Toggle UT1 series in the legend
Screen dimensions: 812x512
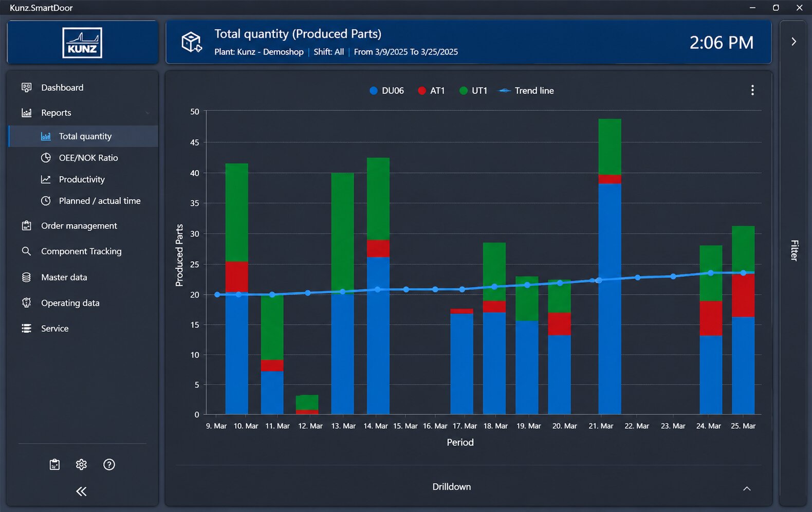pyautogui.click(x=473, y=90)
